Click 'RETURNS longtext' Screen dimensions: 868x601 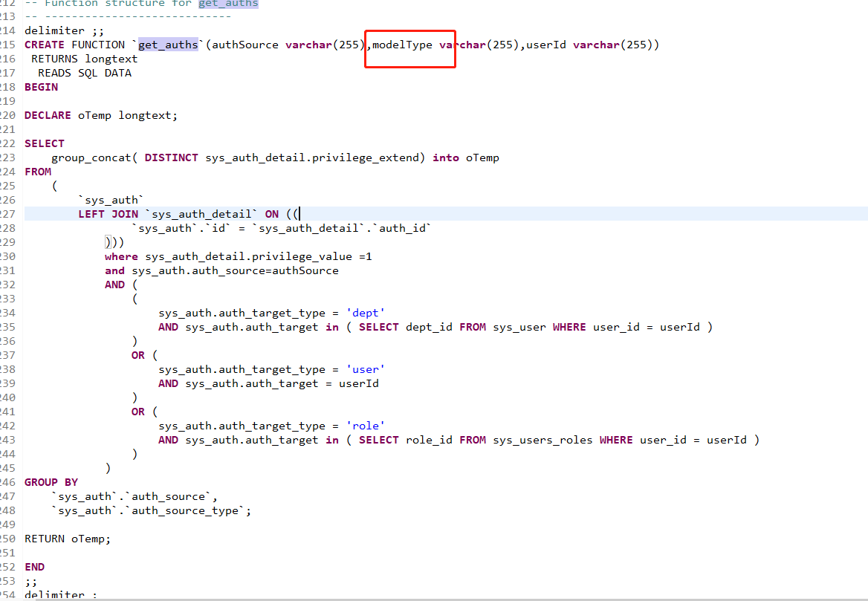coord(84,59)
